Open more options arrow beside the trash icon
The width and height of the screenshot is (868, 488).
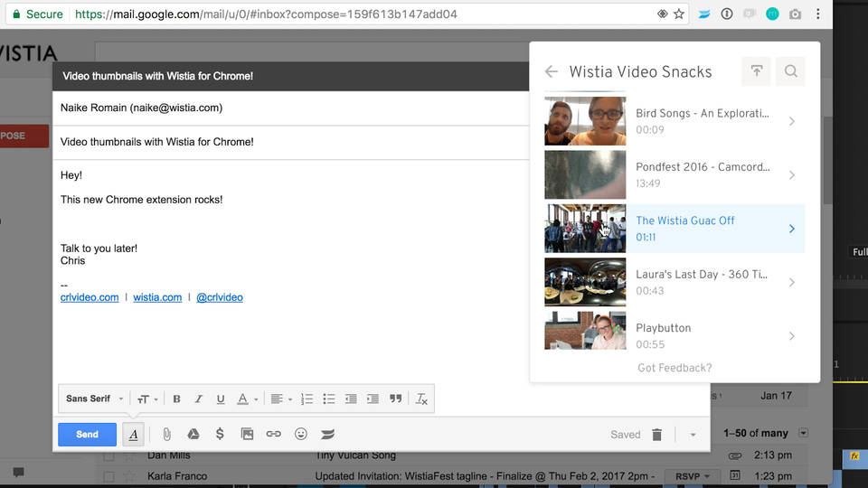[693, 435]
